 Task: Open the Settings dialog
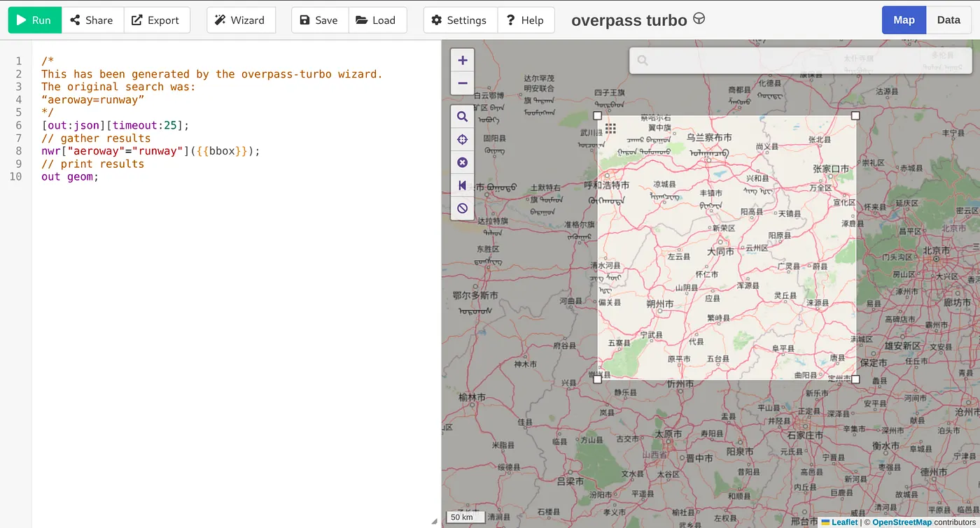[459, 20]
